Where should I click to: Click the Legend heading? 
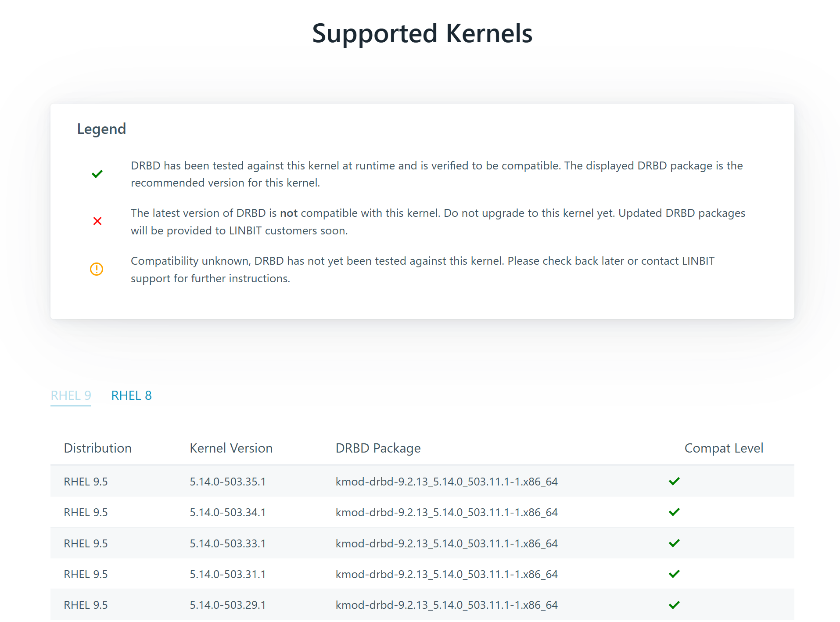pos(101,129)
